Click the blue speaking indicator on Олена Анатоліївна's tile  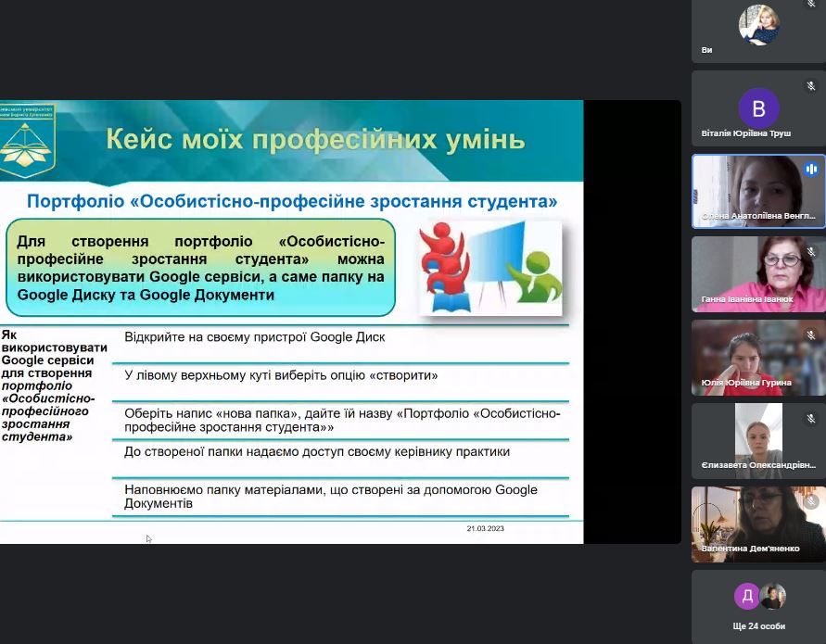(x=811, y=170)
